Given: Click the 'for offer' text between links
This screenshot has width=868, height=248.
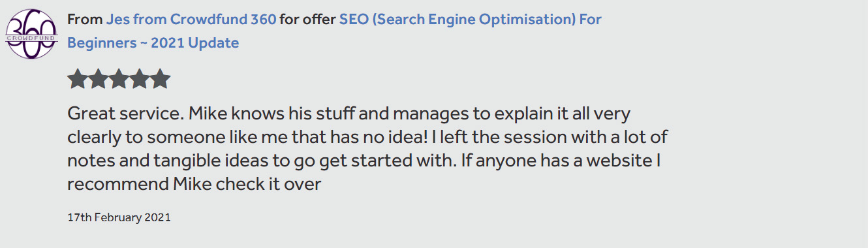Looking at the screenshot, I should pos(308,20).
